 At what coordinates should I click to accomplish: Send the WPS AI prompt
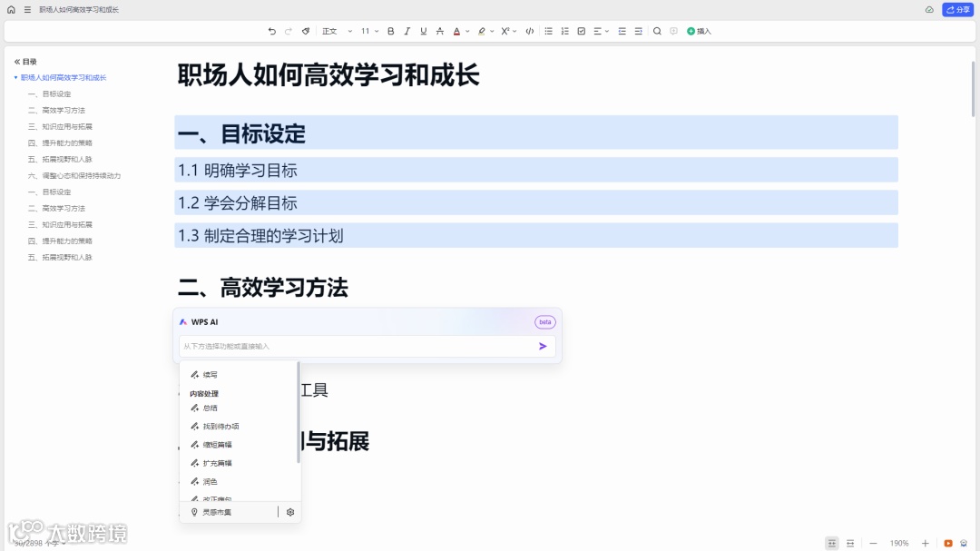point(543,346)
